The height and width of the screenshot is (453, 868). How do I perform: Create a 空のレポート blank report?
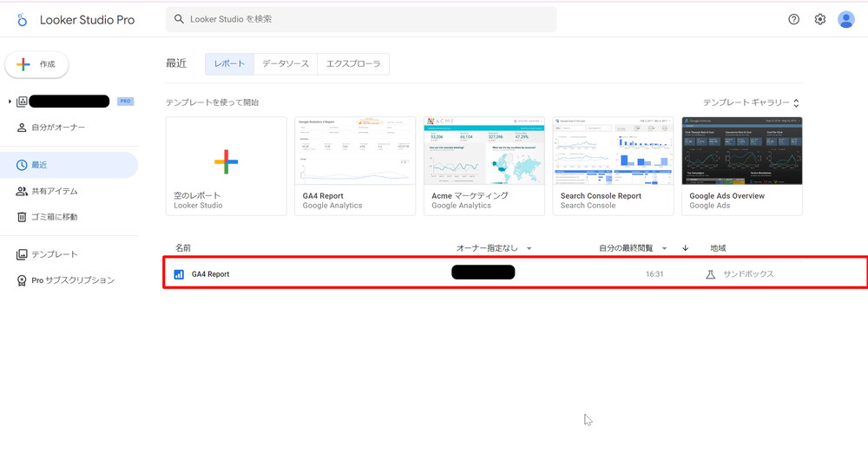click(x=226, y=166)
